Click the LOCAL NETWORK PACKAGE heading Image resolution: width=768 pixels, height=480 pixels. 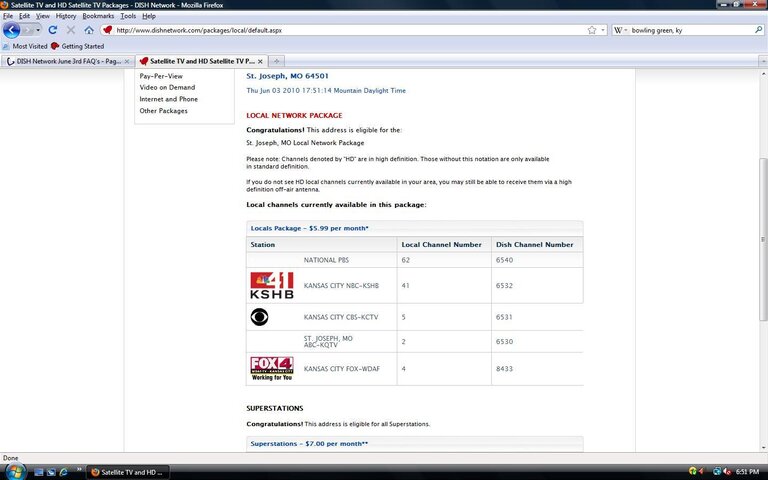click(294, 116)
